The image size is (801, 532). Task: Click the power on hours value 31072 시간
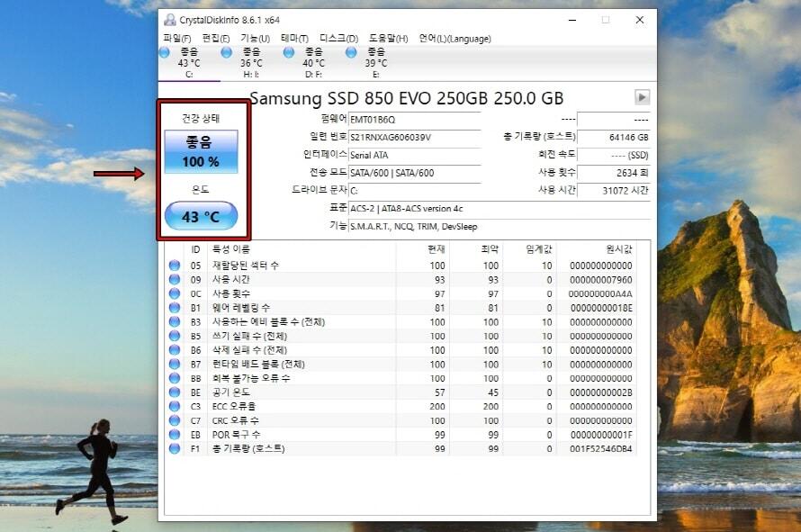pyautogui.click(x=614, y=191)
